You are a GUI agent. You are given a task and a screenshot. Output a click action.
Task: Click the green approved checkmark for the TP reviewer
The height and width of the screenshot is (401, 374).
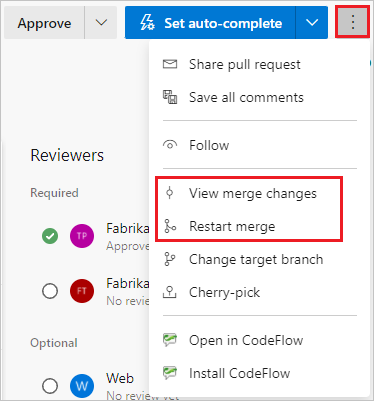click(x=50, y=236)
